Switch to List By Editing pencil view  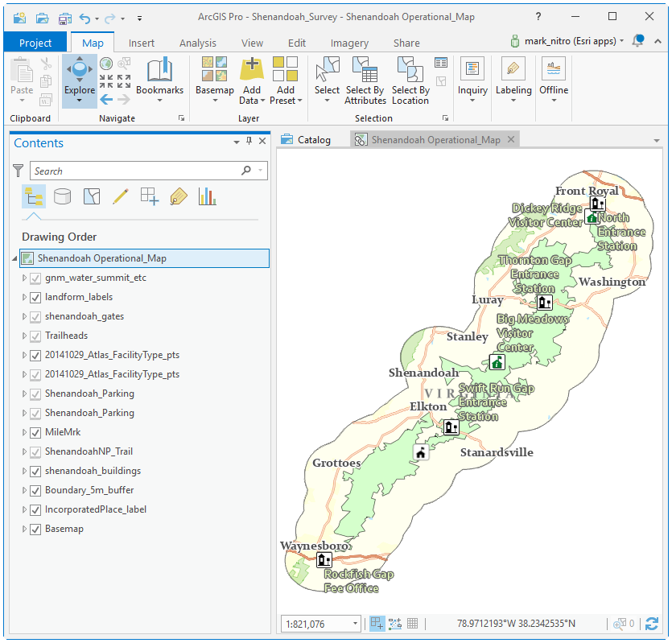[x=121, y=196]
